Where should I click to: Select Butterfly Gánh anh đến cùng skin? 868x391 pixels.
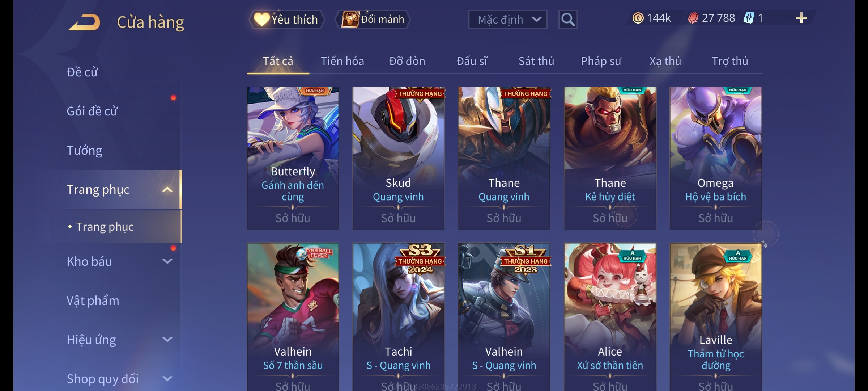pyautogui.click(x=293, y=158)
